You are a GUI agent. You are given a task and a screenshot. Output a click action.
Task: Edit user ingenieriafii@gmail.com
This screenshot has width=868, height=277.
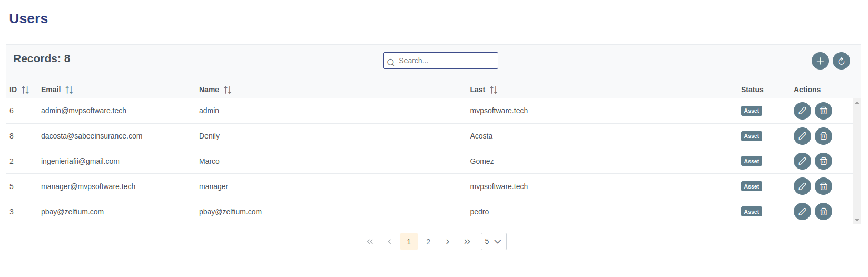point(802,161)
